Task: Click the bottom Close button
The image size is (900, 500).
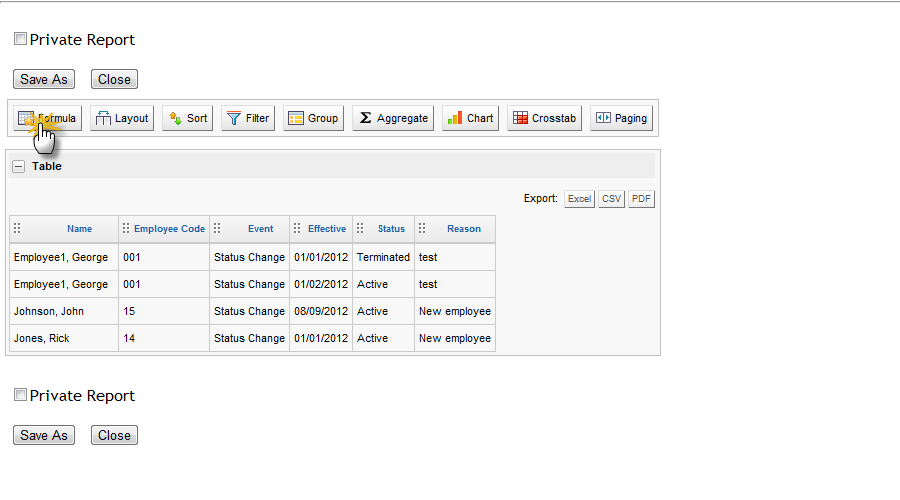Action: (114, 435)
